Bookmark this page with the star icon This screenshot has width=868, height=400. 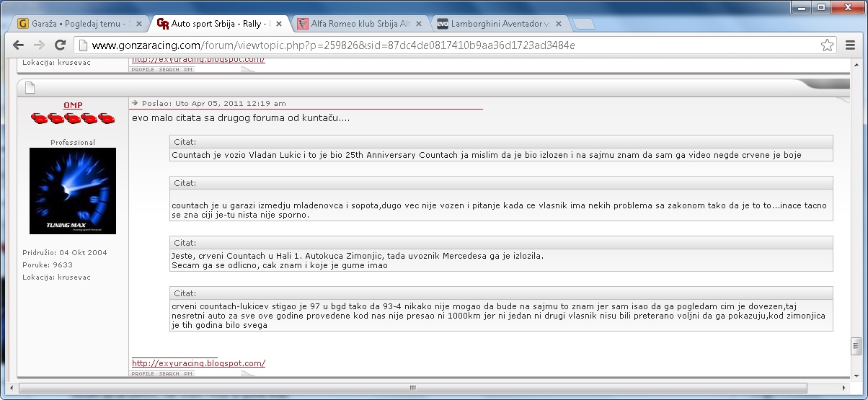click(x=827, y=45)
